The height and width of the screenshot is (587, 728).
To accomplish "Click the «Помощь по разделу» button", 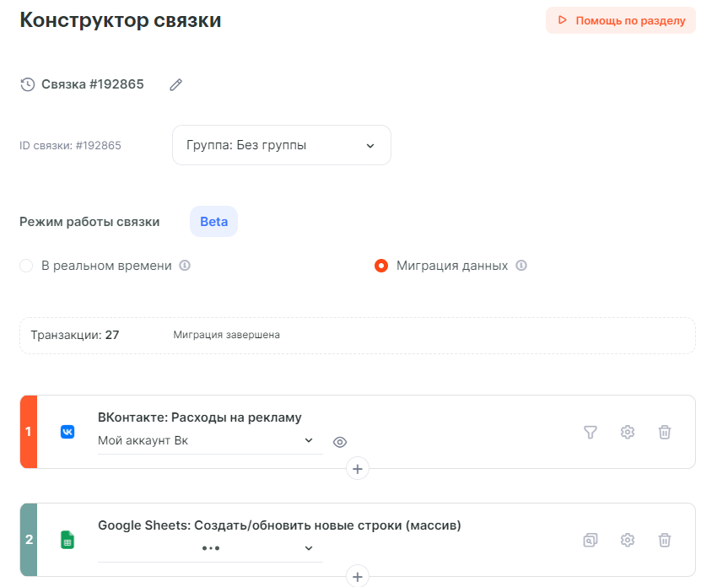I will click(x=620, y=20).
